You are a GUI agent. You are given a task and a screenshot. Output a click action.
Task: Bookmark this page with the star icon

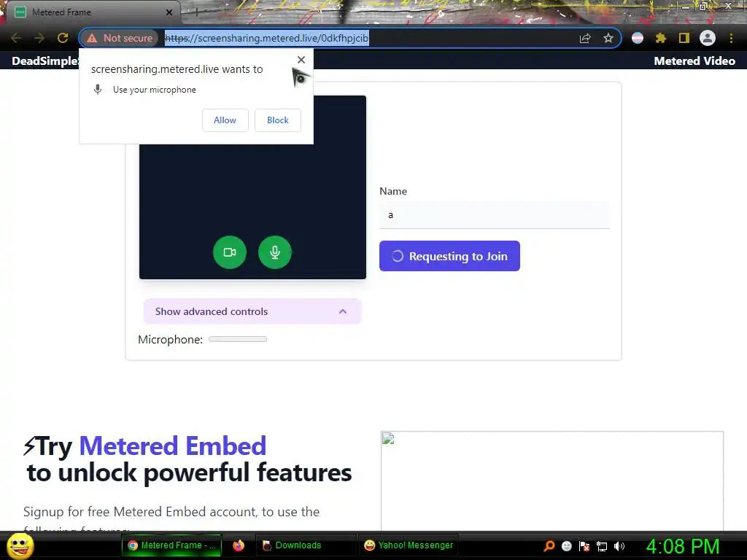608,38
